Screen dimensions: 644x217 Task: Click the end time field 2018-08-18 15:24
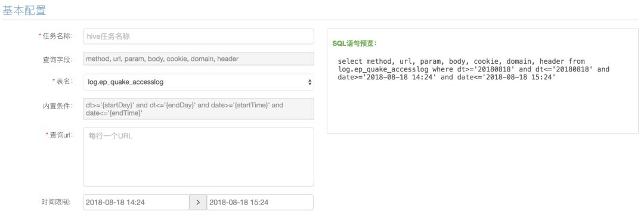coord(260,202)
